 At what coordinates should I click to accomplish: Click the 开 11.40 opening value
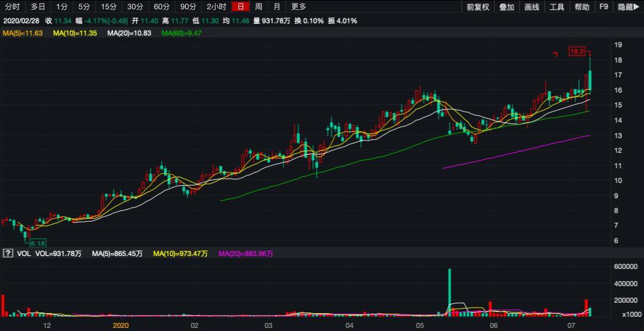145,21
